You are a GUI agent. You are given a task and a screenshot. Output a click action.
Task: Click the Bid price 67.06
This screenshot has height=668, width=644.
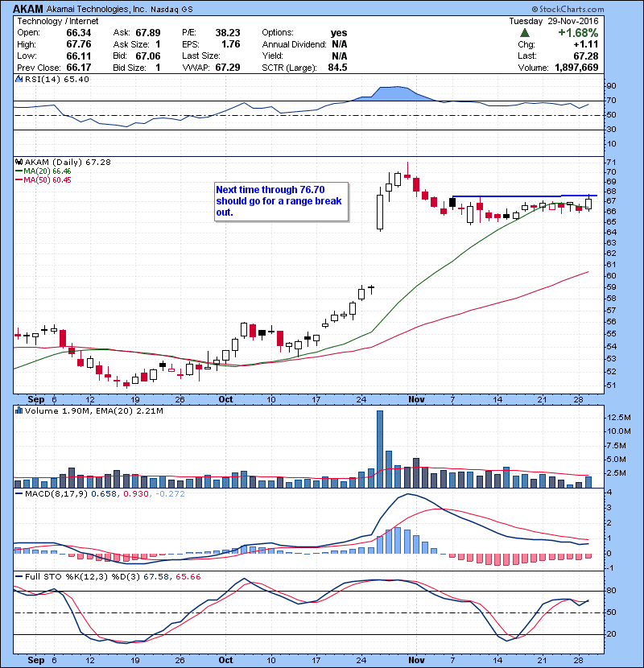tap(148, 56)
